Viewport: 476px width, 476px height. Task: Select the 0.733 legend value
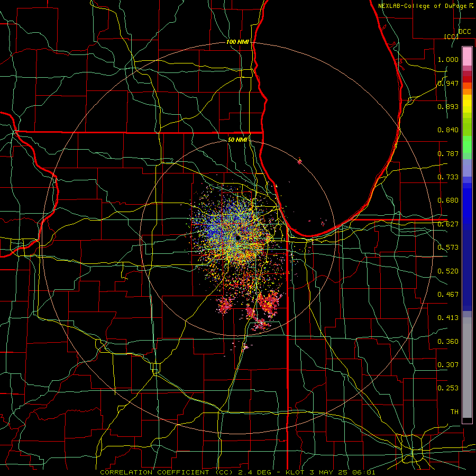pos(448,177)
